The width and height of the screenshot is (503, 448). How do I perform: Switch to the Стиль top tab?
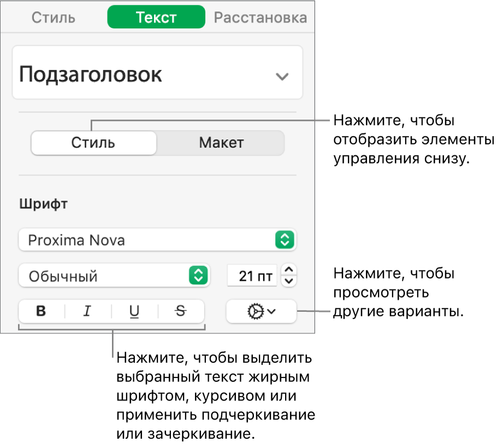[x=53, y=17]
